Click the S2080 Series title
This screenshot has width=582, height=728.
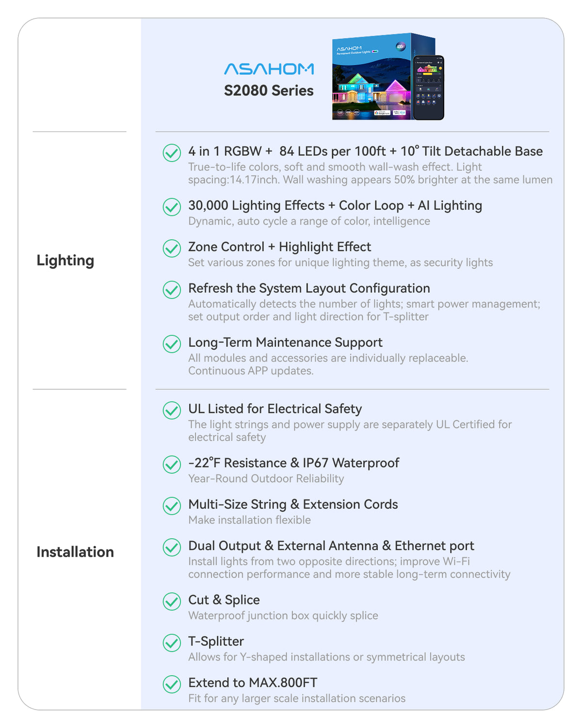(x=269, y=91)
